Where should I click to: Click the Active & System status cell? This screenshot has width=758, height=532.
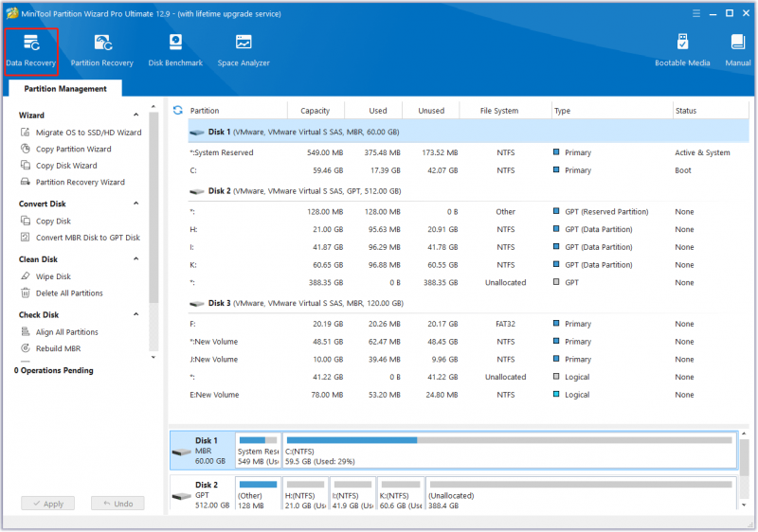[x=702, y=152]
